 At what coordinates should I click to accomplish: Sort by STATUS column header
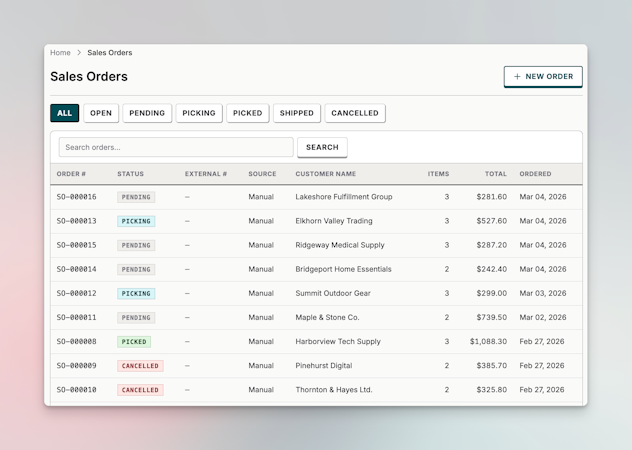pos(130,174)
